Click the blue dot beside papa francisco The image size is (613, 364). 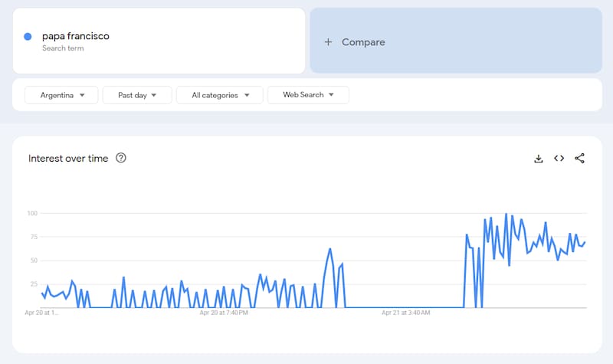[x=28, y=36]
